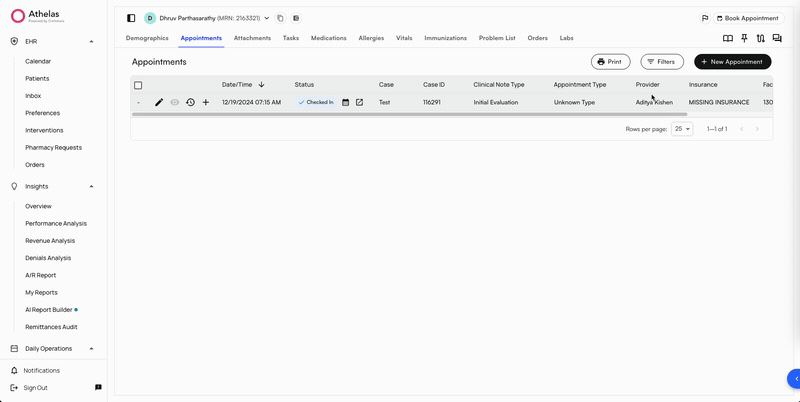Click the flag icon near Book Appointment
Image resolution: width=800 pixels, height=402 pixels.
(x=705, y=18)
